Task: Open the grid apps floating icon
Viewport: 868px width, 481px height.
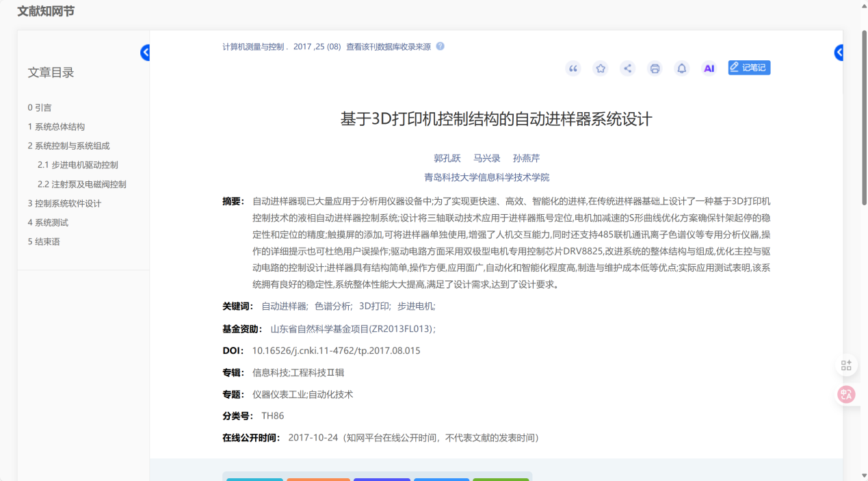Action: [846, 365]
